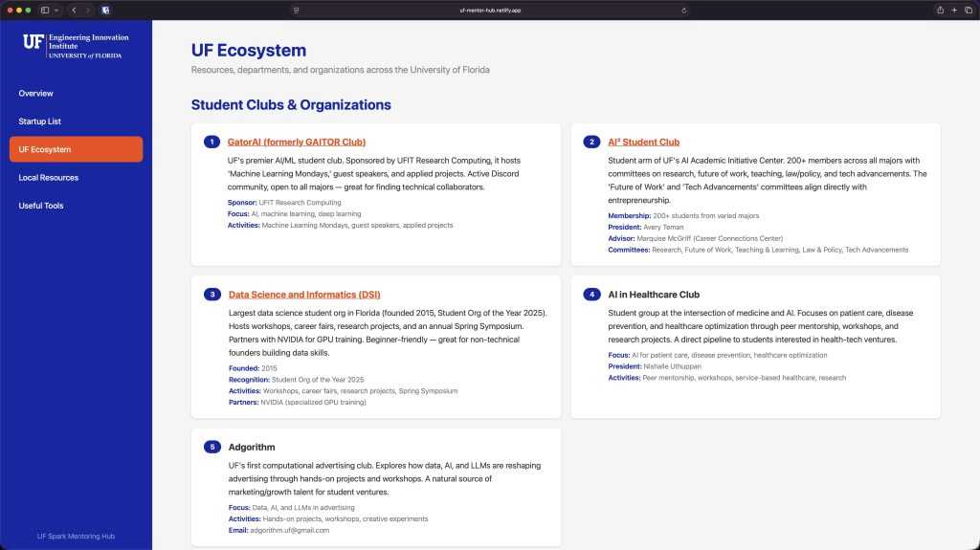Follow the AI² Student Club link

coord(643,143)
